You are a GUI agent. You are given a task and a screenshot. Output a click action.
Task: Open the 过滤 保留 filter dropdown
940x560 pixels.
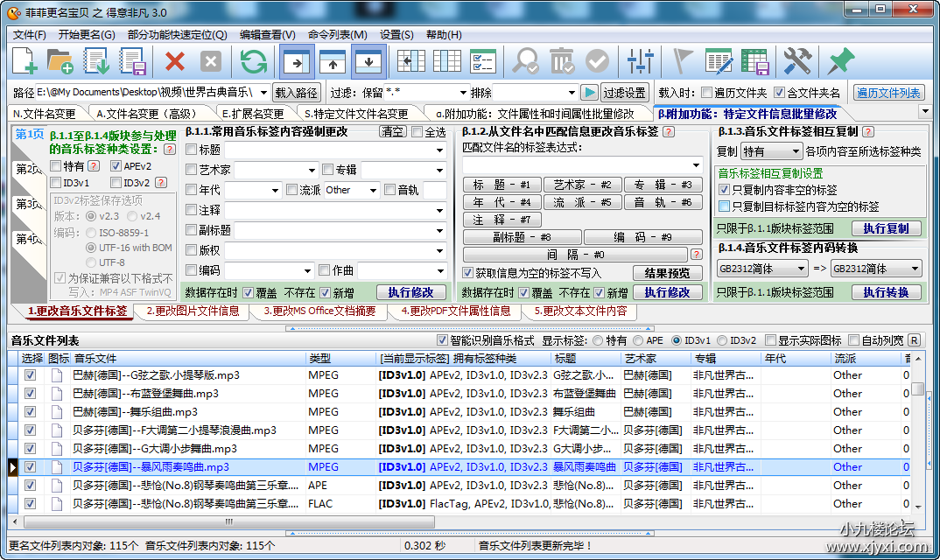pos(464,93)
